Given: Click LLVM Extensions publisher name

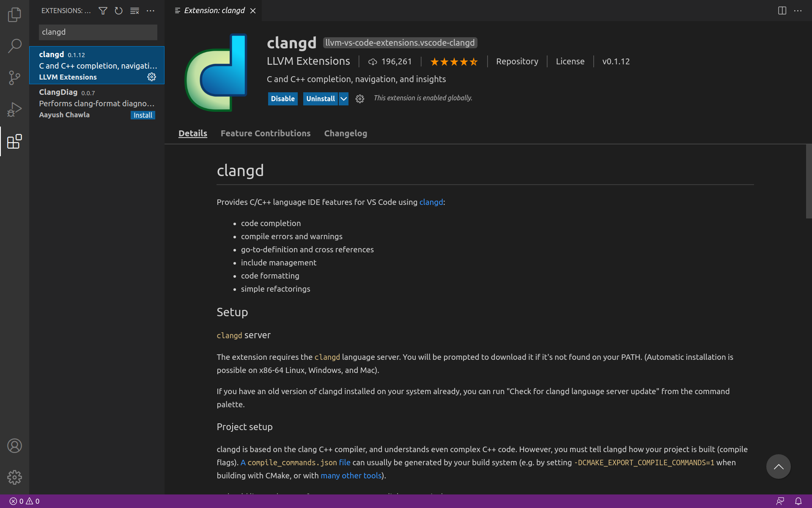Looking at the screenshot, I should pos(308,61).
